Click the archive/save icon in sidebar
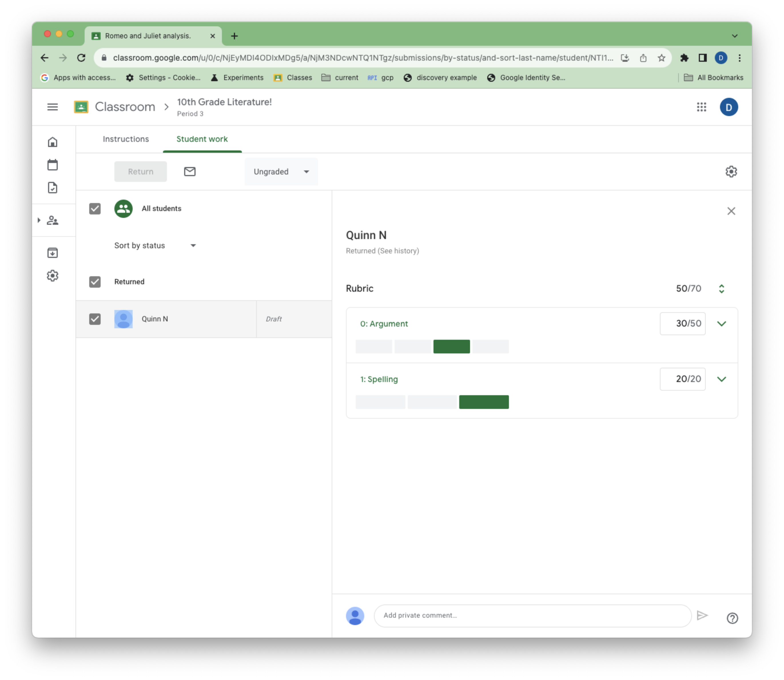Viewport: 784px width, 680px height. (x=53, y=252)
